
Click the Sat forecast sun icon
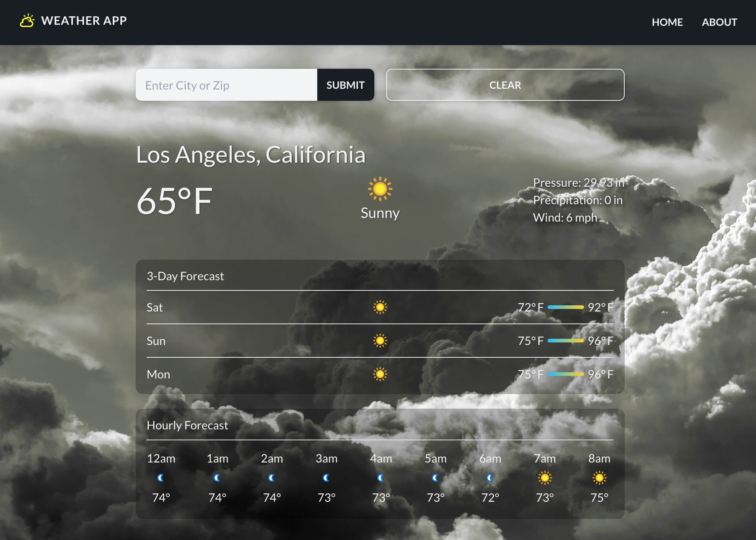380,307
